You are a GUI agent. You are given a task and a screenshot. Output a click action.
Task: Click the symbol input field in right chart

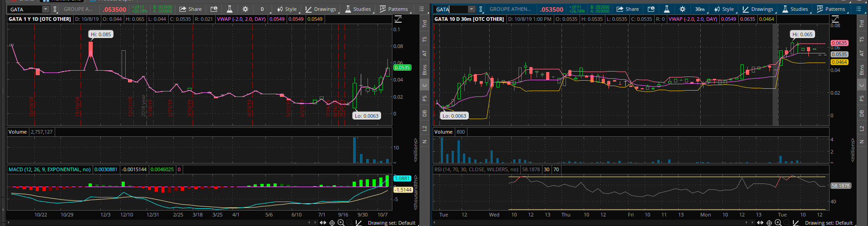click(450, 9)
